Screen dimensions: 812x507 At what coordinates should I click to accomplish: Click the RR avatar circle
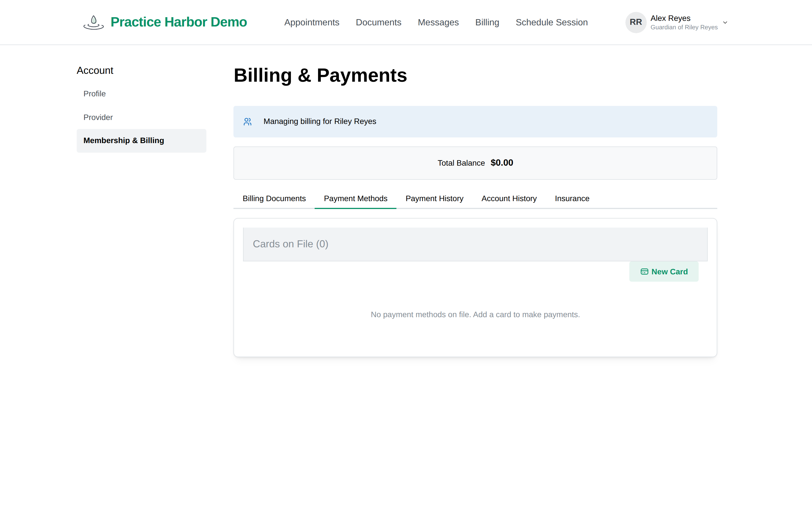point(636,23)
